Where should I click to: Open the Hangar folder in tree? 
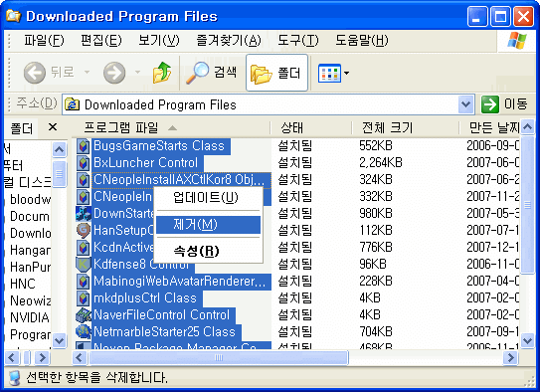coord(30,250)
